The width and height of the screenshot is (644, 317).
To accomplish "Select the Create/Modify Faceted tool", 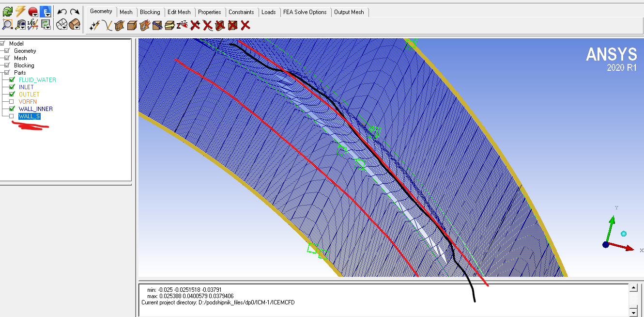I will point(145,25).
